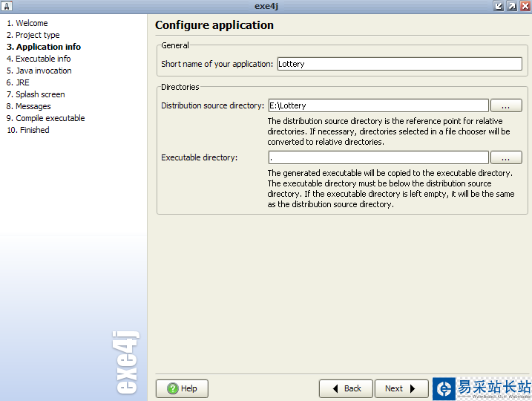Focus the short application name field

399,64
